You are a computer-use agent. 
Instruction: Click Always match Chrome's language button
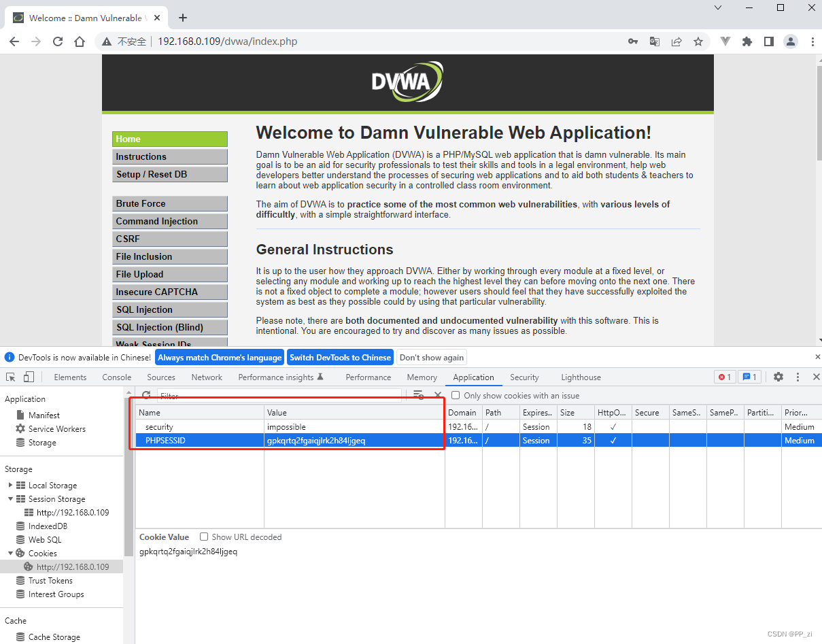[220, 358]
